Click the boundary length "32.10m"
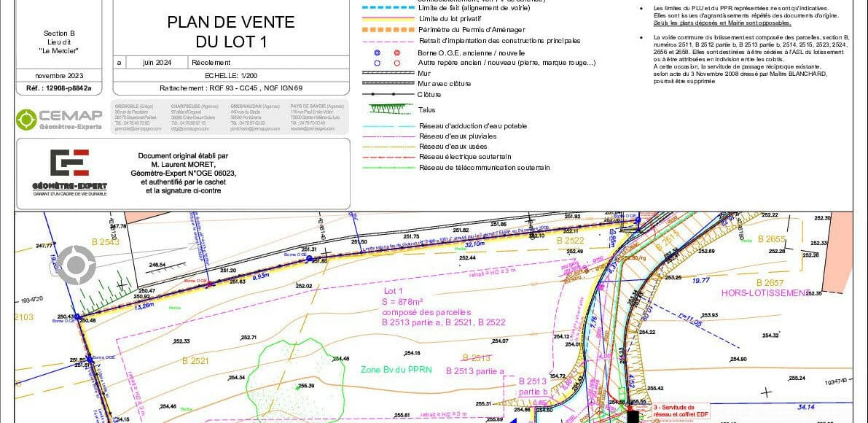868x423 pixels. (x=476, y=243)
